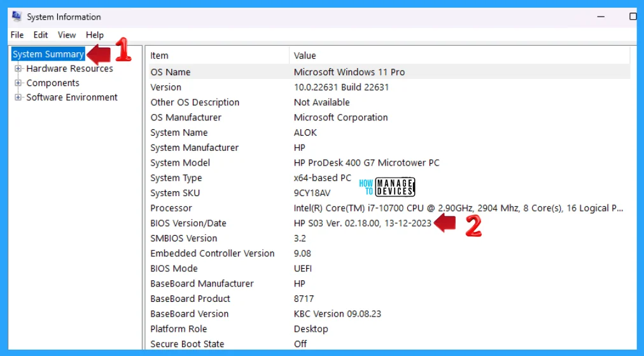The width and height of the screenshot is (644, 356).
Task: Maximize the System Information window
Action: point(633,17)
